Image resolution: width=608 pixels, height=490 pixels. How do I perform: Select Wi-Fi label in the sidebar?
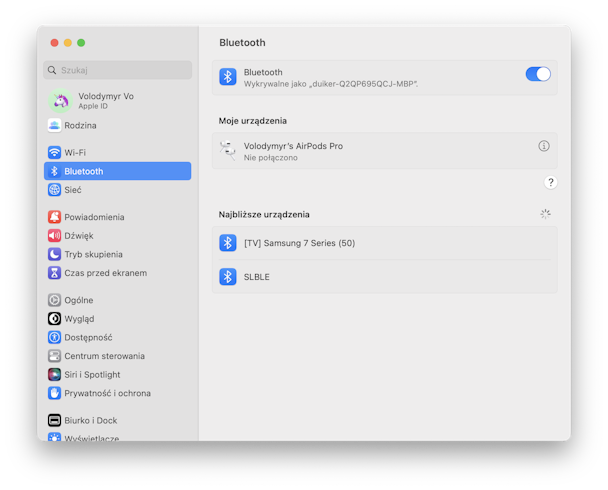pos(75,153)
